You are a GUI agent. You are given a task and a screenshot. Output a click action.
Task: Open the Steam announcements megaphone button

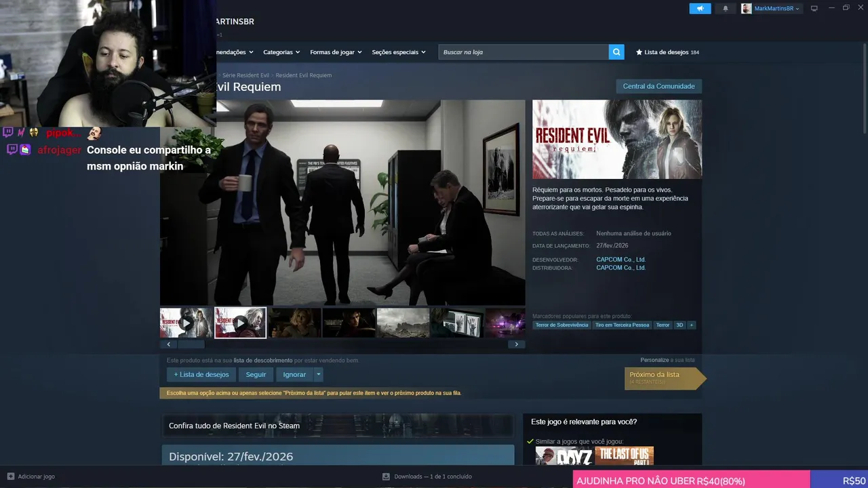pyautogui.click(x=700, y=9)
